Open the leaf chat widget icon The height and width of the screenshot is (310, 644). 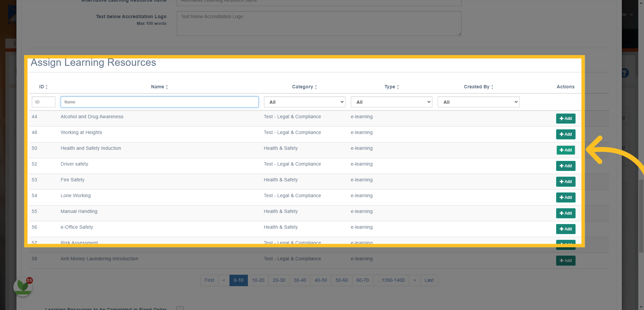click(23, 287)
